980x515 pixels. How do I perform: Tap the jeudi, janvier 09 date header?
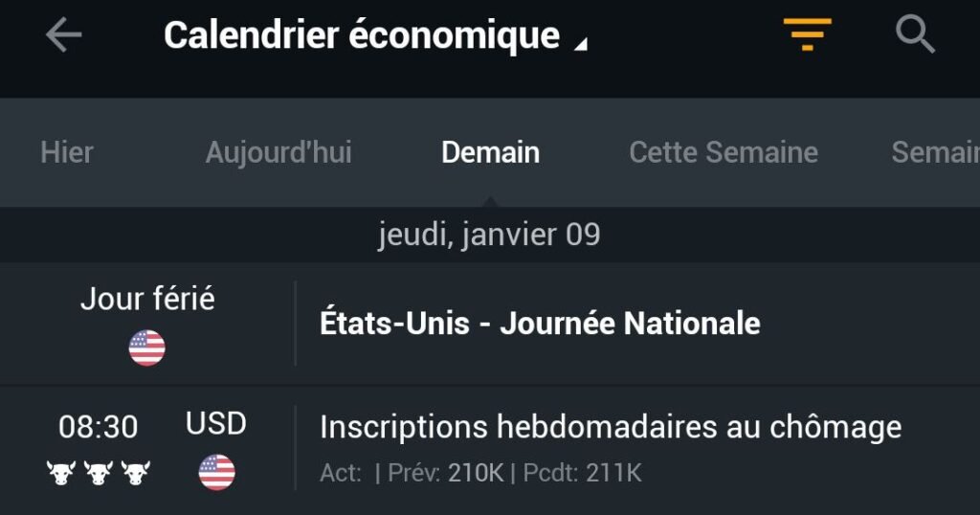(489, 235)
